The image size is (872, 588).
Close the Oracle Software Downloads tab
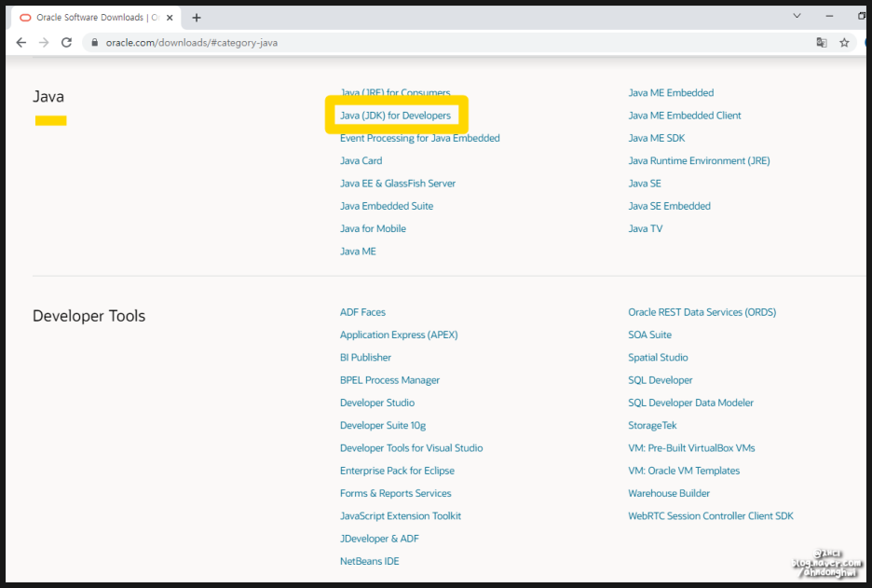[x=170, y=18]
